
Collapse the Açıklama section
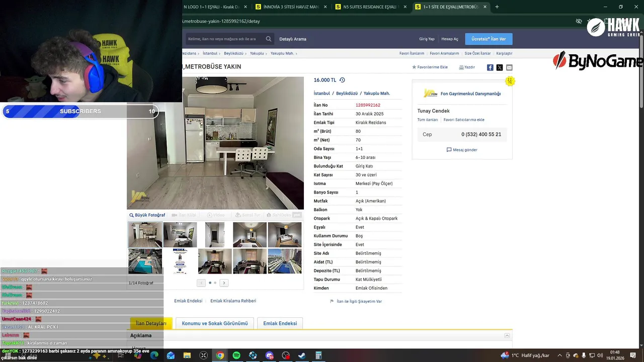click(x=507, y=335)
